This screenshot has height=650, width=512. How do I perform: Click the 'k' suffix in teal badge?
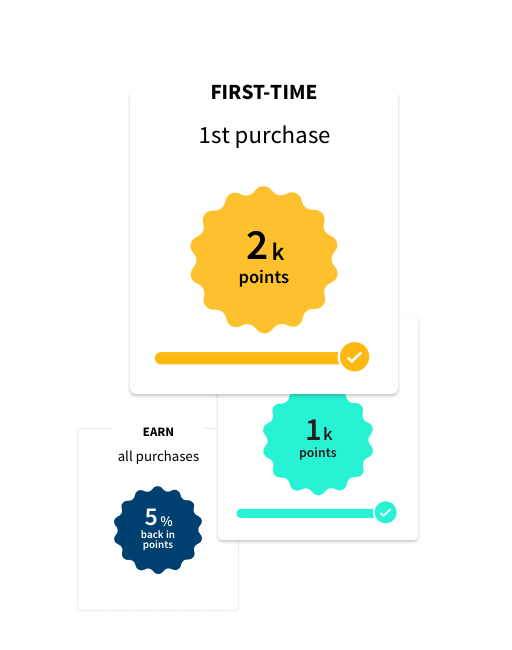[x=328, y=434]
